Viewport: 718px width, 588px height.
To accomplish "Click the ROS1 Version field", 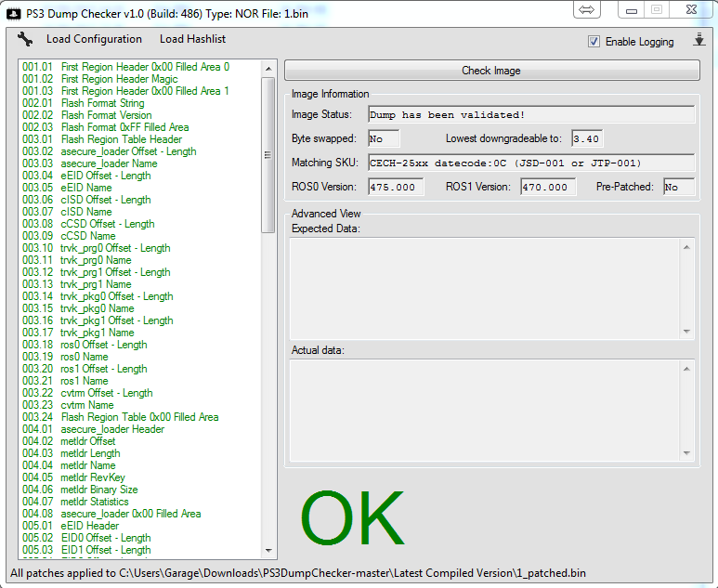I will pyautogui.click(x=548, y=187).
